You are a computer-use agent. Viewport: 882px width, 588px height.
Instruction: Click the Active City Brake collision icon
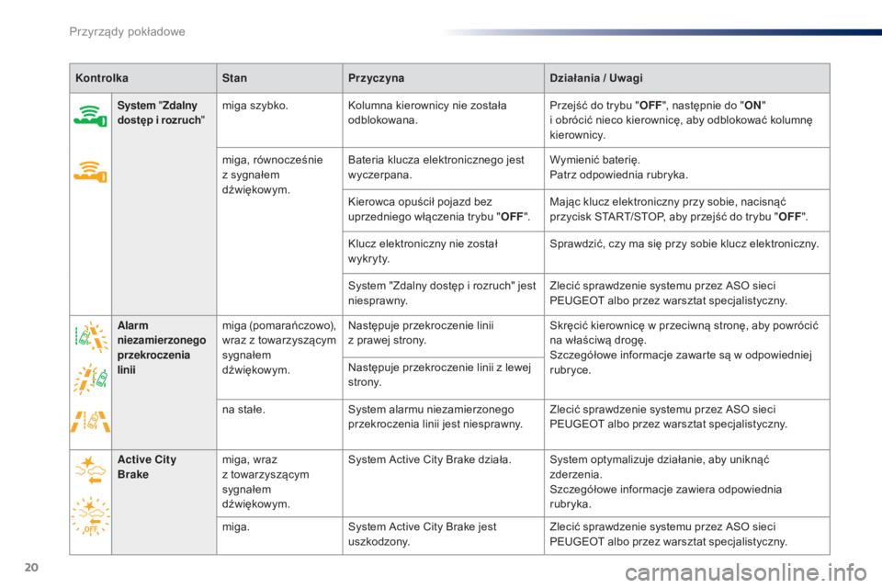91,470
